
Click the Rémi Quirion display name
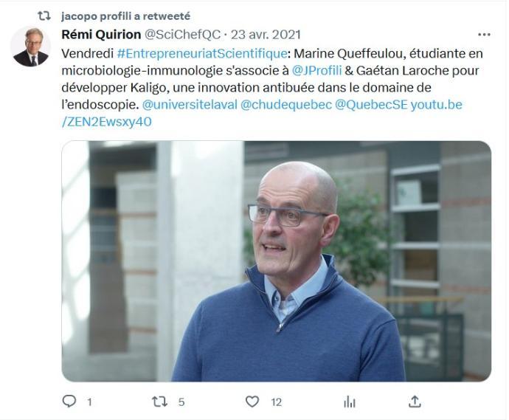(x=101, y=35)
